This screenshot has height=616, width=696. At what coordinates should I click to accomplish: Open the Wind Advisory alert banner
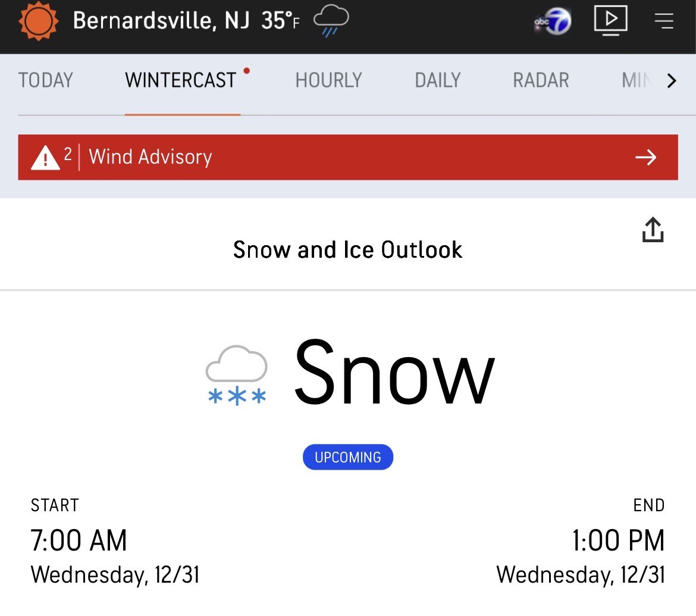[x=348, y=157]
